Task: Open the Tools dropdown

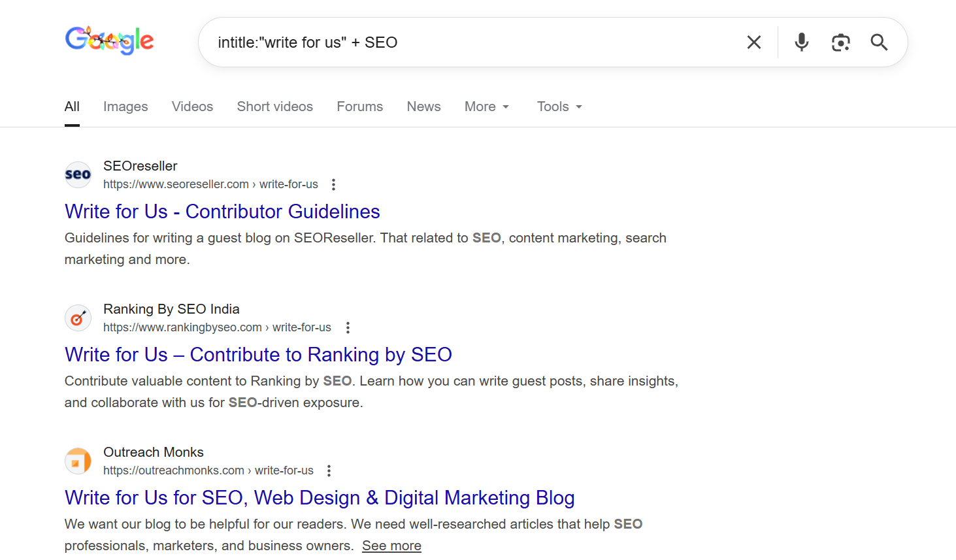Action: pyautogui.click(x=559, y=106)
